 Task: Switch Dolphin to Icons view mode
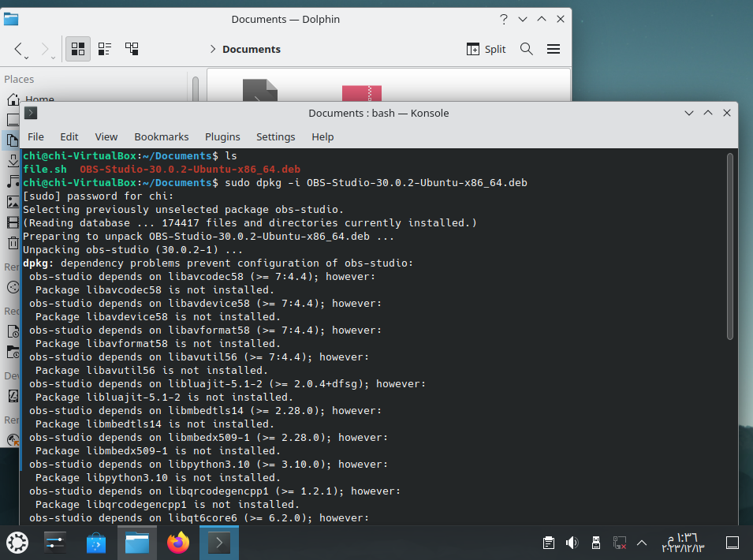tap(78, 49)
